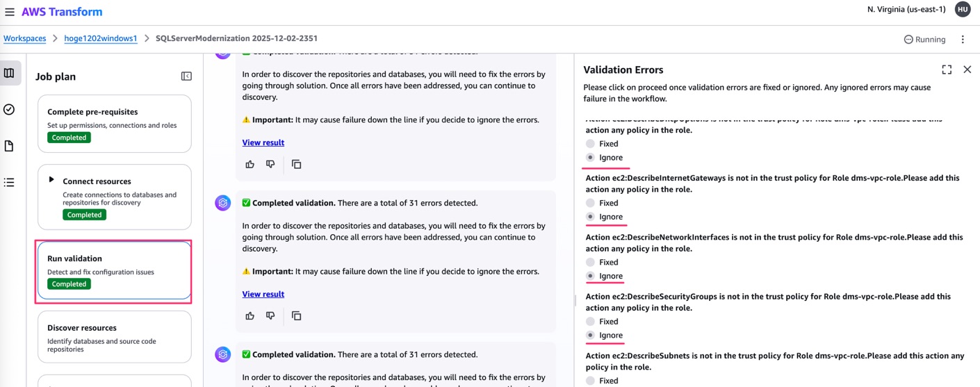Open the list view sidebar icon
The image size is (980, 387).
coord(9,183)
